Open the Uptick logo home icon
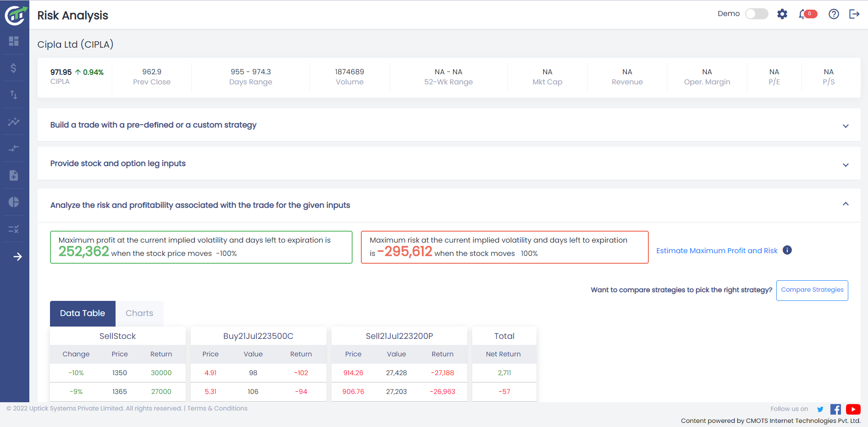This screenshot has width=868, height=427. (x=16, y=15)
